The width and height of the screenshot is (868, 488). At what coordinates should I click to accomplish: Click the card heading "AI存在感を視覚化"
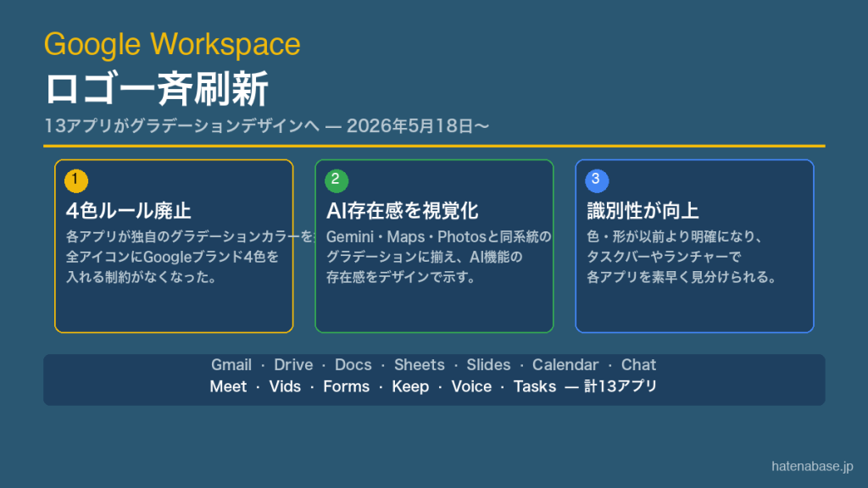(402, 211)
